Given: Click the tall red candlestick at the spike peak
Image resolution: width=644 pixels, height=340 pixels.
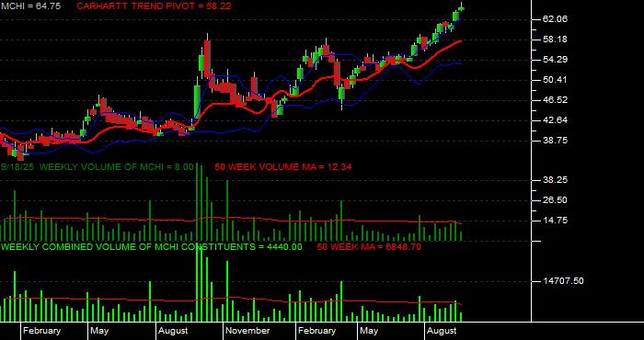Looking at the screenshot, I should pos(208,57).
